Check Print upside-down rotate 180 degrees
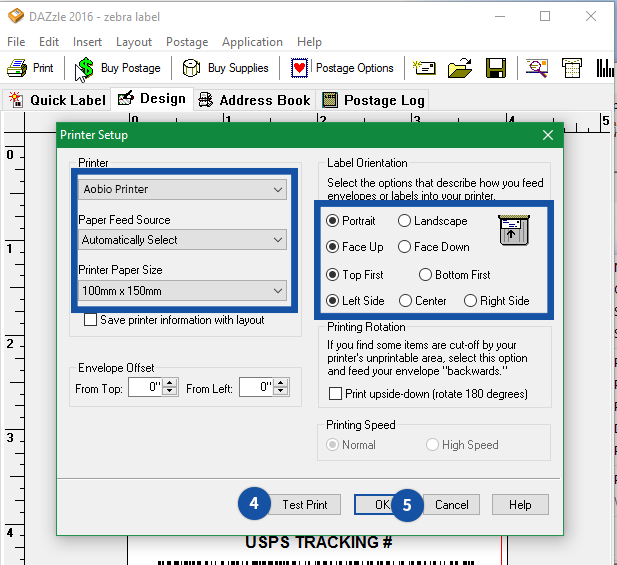The height and width of the screenshot is (565, 617). 335,393
